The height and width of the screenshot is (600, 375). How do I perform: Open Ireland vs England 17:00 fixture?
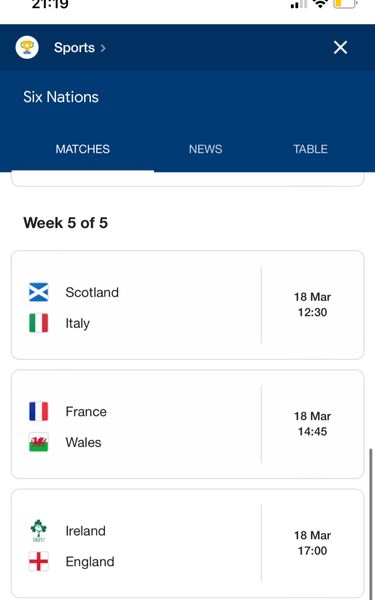coord(188,543)
